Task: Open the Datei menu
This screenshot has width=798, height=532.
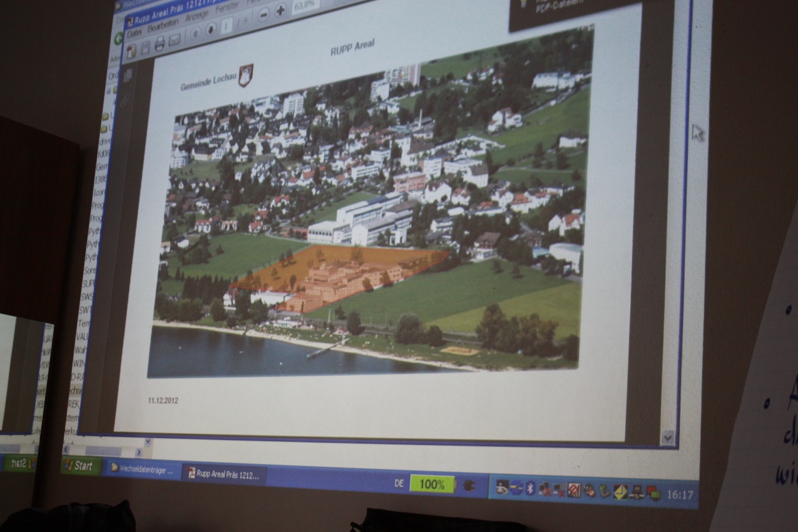Action: 134,34
